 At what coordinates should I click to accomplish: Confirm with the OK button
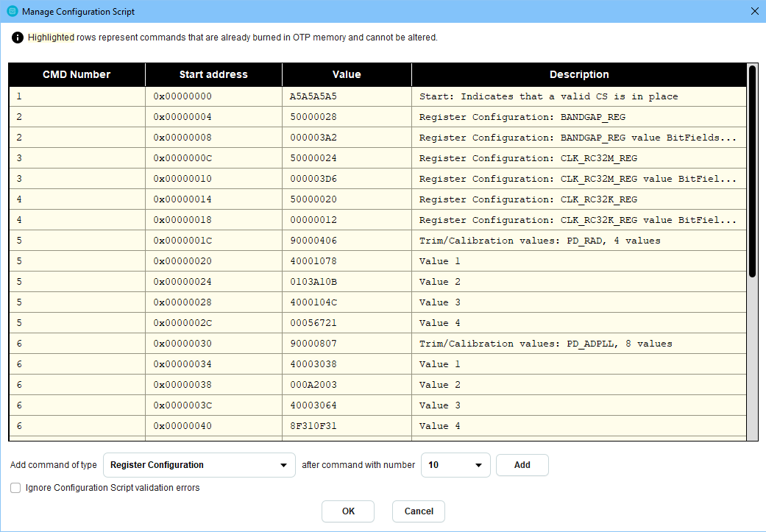pos(348,511)
